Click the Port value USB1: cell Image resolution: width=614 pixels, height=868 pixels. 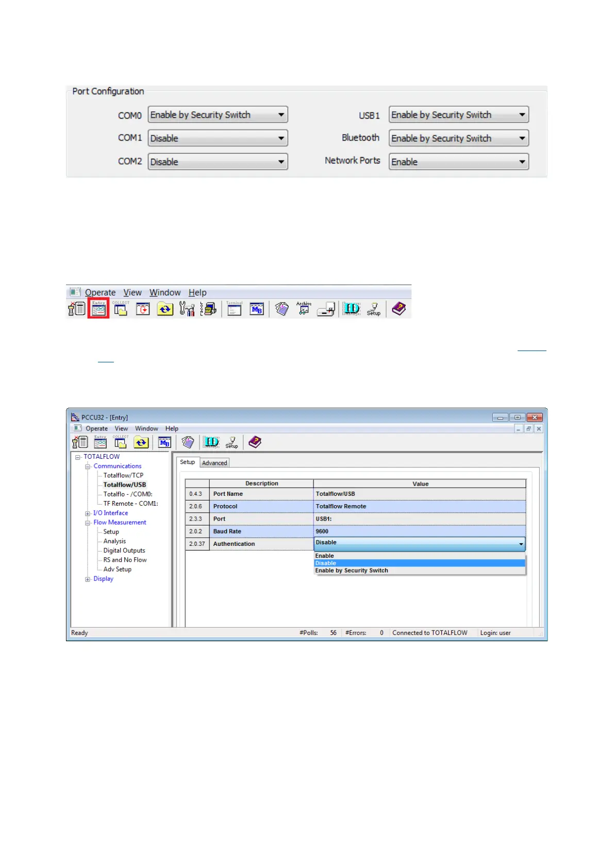pyautogui.click(x=420, y=519)
